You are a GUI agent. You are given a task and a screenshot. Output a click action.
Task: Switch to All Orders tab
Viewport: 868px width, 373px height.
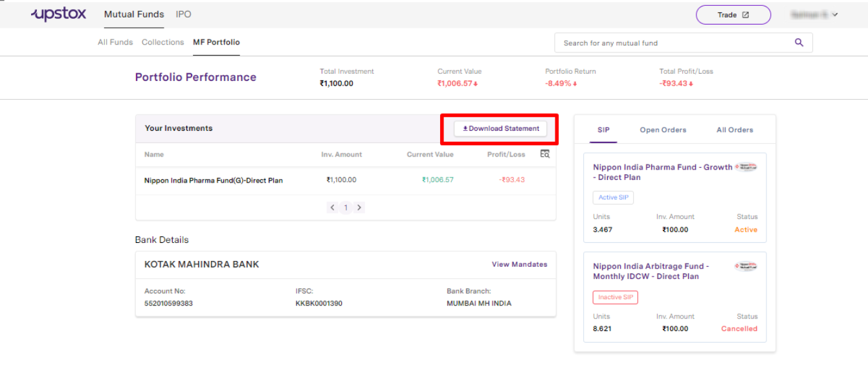click(735, 130)
